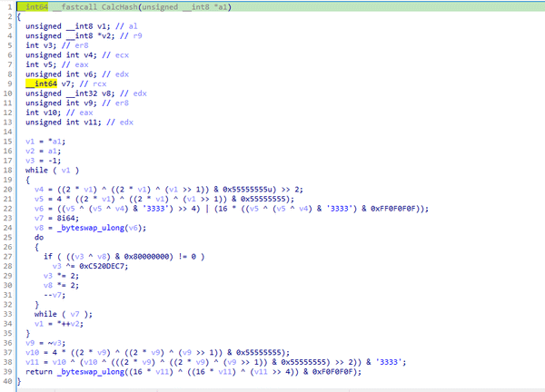This screenshot has width=545, height=392.
Task: Click the '// er8' comment on the v3 declaration
Action: [x=75, y=45]
